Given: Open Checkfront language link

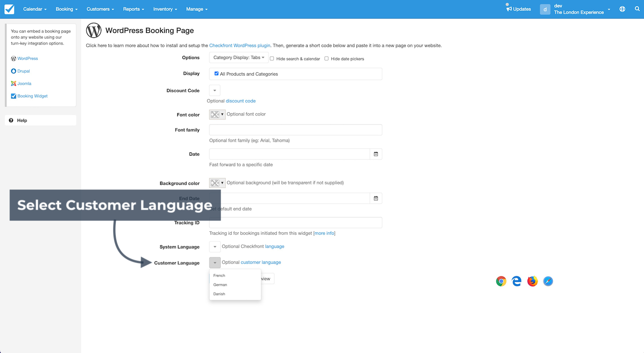Looking at the screenshot, I should [275, 247].
